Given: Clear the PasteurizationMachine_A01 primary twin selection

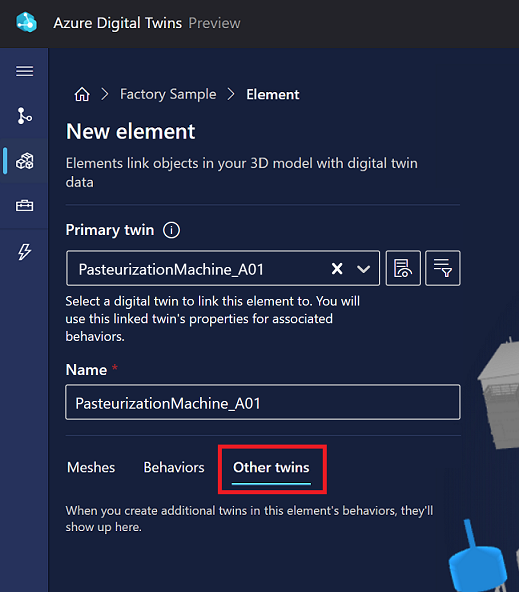Looking at the screenshot, I should point(337,269).
